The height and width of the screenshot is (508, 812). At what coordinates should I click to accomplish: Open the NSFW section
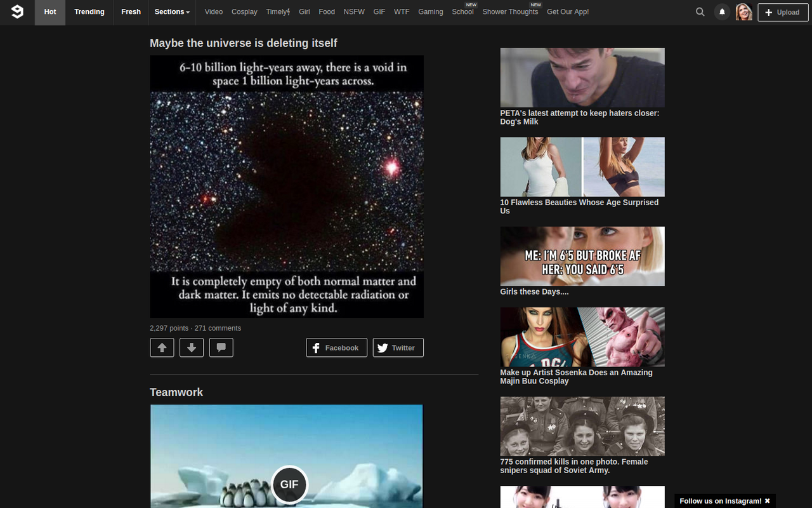coord(353,11)
